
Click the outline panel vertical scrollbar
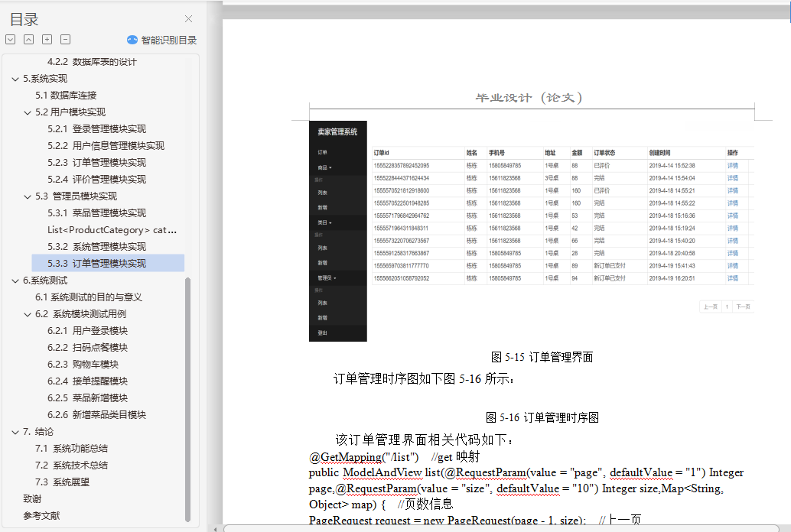187,399
